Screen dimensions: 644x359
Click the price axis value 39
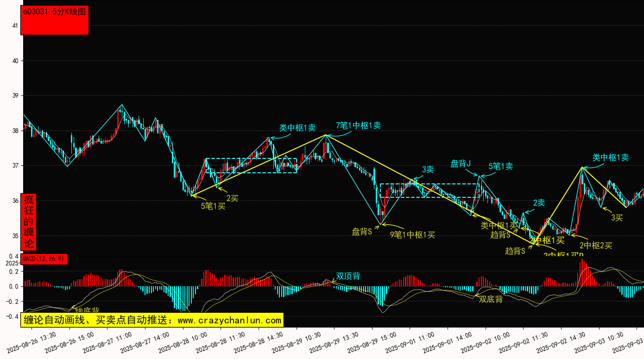[x=15, y=96]
